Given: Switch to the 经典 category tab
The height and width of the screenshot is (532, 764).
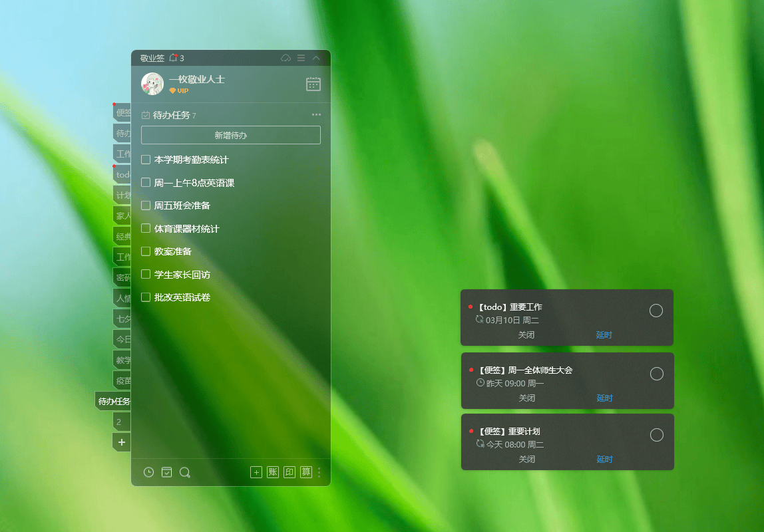Looking at the screenshot, I should (x=122, y=237).
